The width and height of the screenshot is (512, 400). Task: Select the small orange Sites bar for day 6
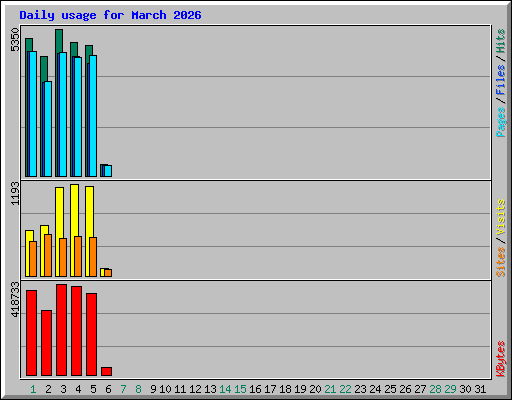point(108,273)
